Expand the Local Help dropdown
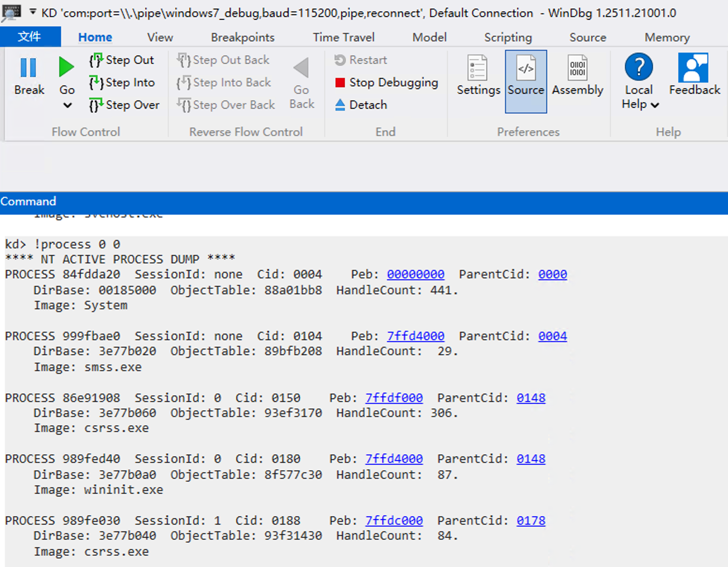This screenshot has width=728, height=567. tap(655, 105)
